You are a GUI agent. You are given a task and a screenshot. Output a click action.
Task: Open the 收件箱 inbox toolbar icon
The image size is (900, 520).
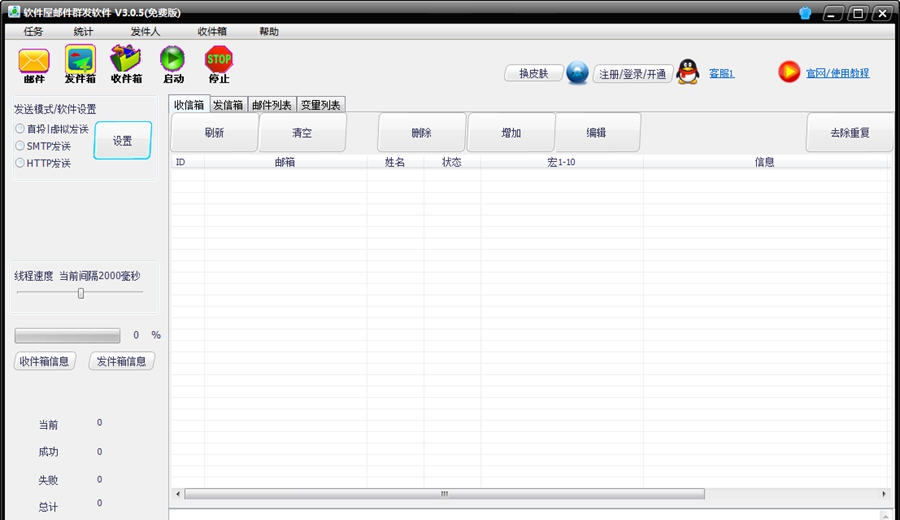pos(126,65)
